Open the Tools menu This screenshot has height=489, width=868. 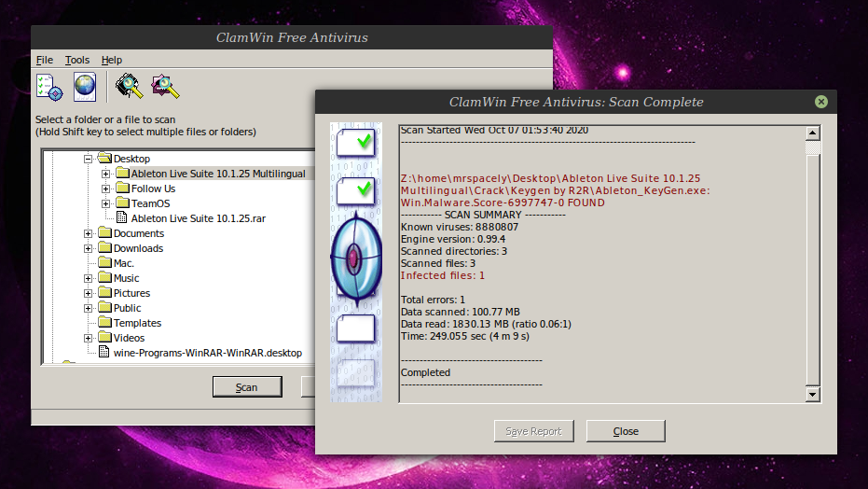pos(77,60)
